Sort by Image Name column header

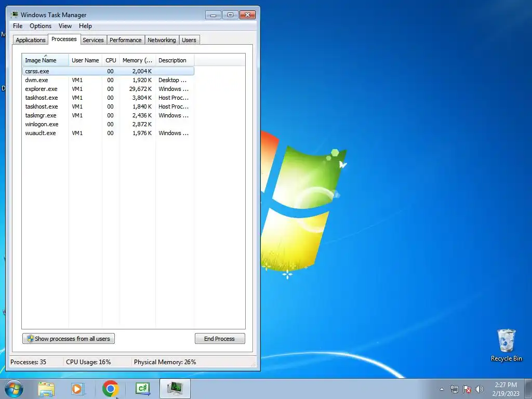[x=46, y=60]
